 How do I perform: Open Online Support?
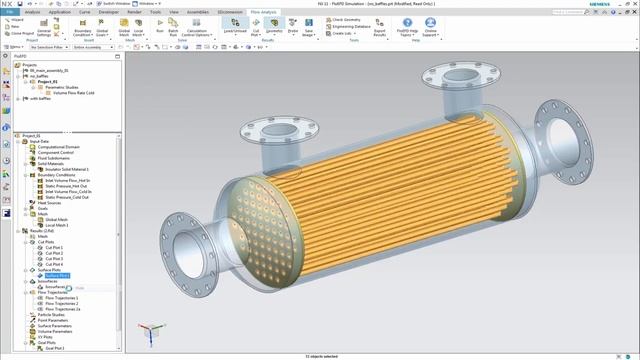(x=430, y=27)
